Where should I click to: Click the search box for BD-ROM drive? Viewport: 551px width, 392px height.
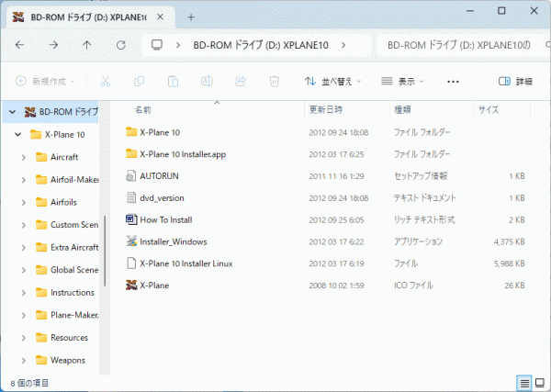[x=463, y=45]
